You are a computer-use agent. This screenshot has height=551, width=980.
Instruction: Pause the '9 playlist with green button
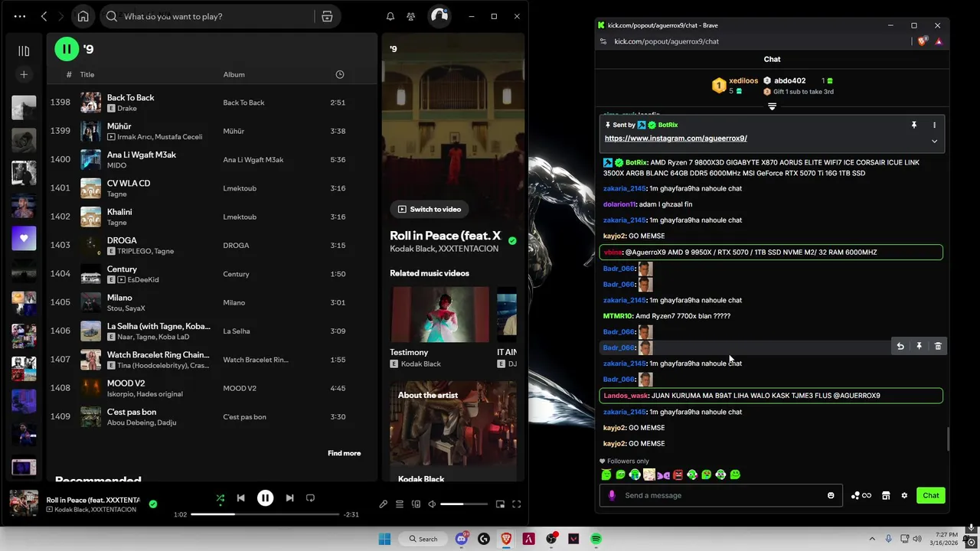point(67,49)
